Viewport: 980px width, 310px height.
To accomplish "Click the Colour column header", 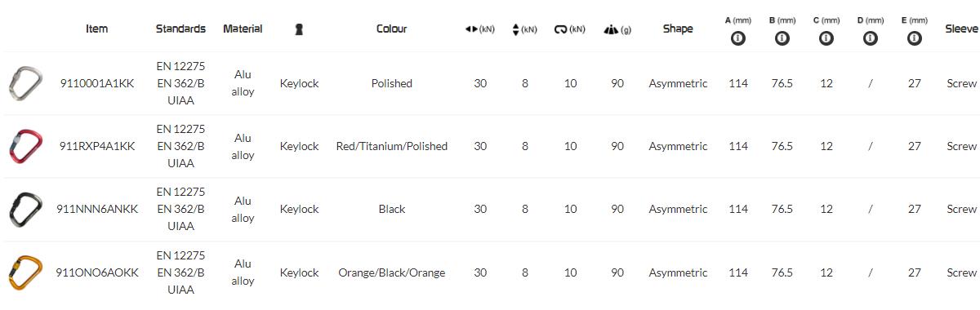I will tap(392, 29).
